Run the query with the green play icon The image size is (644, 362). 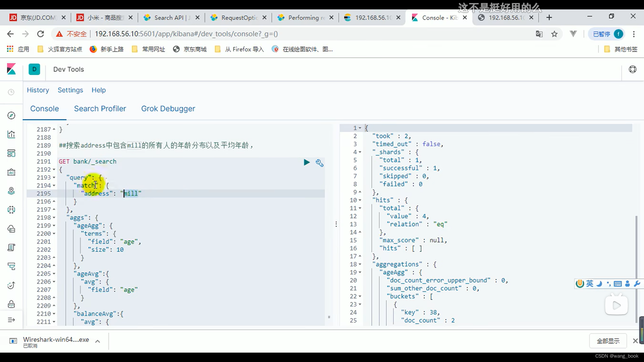[x=307, y=163]
